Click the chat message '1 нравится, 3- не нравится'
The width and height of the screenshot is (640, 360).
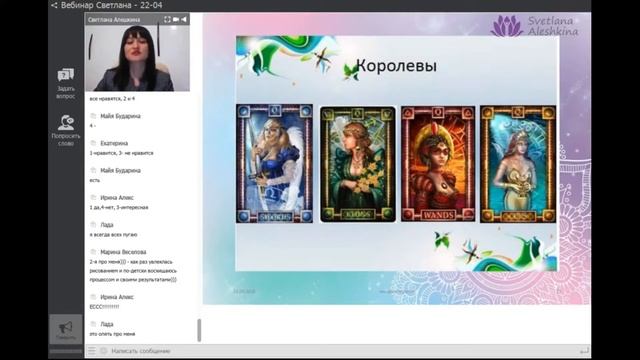121,153
